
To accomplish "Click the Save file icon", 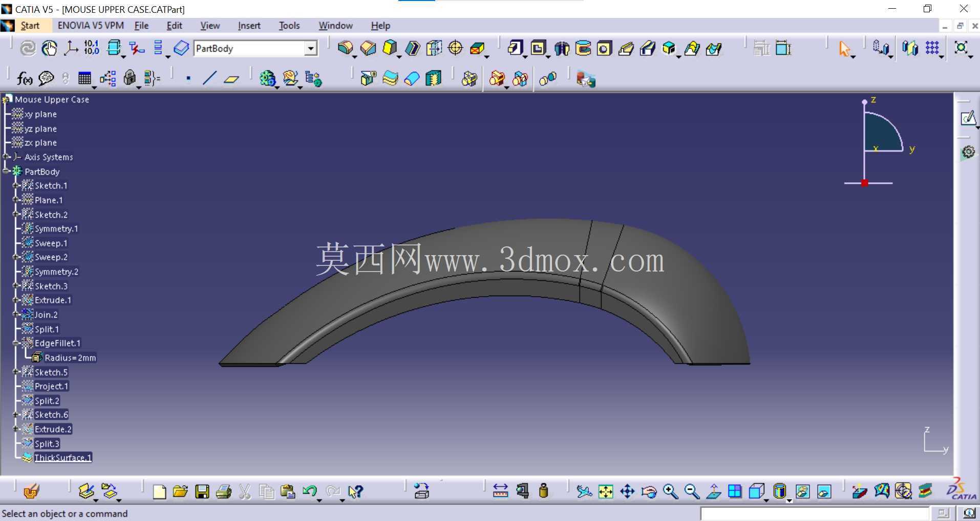I will pyautogui.click(x=202, y=491).
